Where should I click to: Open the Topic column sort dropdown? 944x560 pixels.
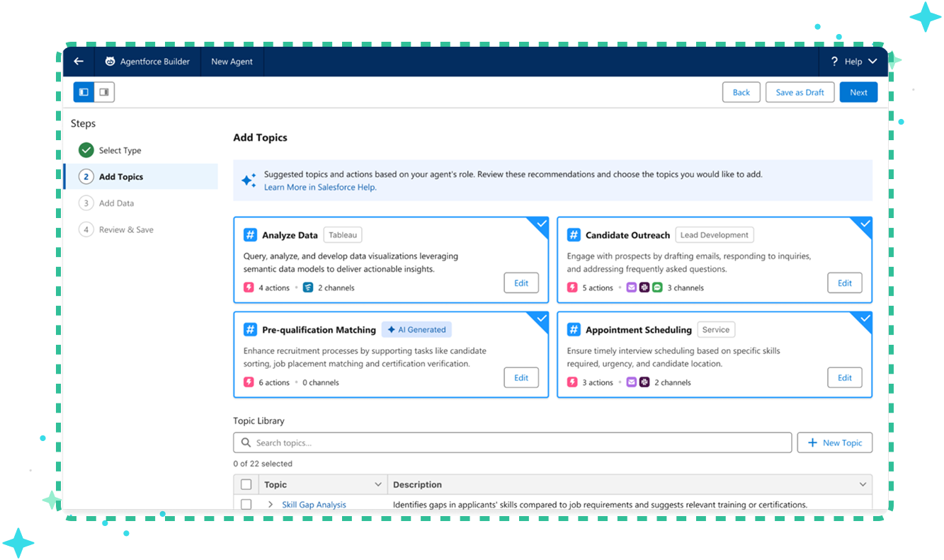(x=377, y=485)
